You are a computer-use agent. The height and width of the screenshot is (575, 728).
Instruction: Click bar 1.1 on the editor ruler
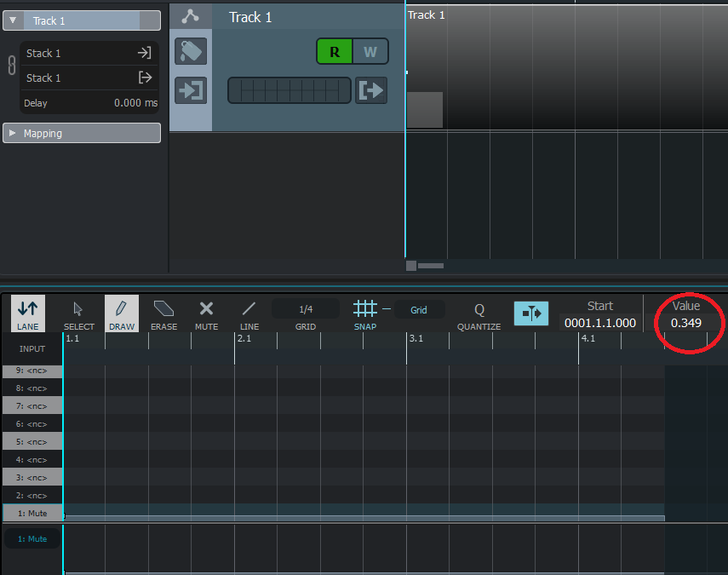[72, 338]
